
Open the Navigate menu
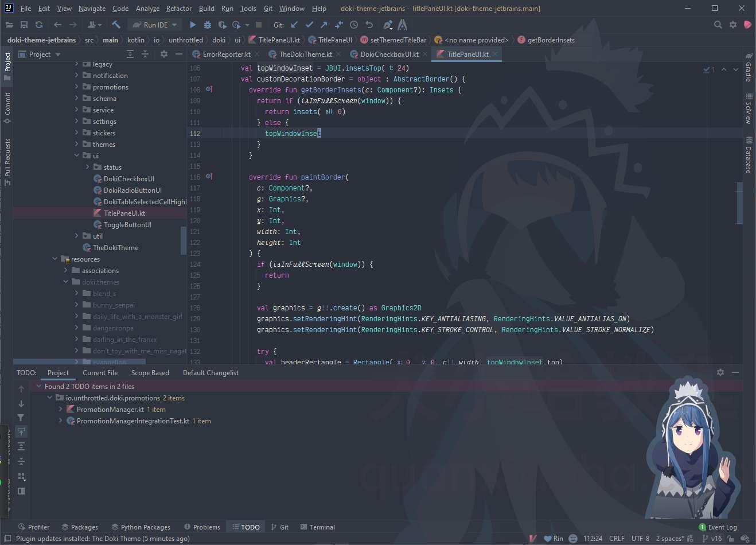(x=92, y=9)
